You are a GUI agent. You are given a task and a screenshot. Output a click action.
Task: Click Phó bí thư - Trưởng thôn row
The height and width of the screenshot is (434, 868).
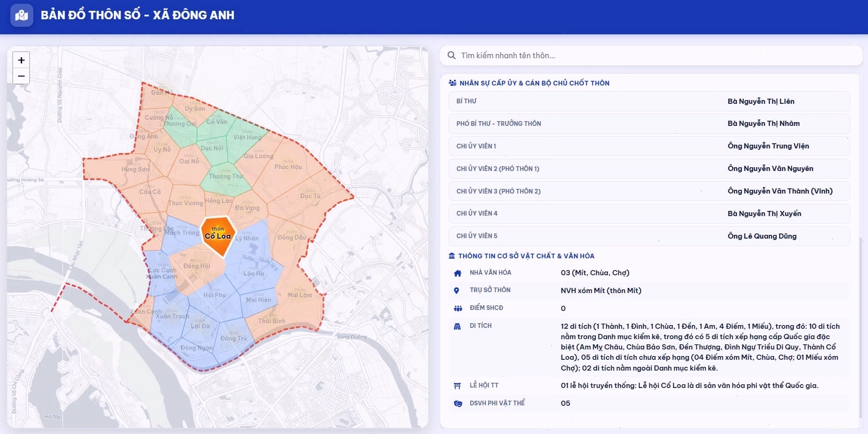pos(649,124)
